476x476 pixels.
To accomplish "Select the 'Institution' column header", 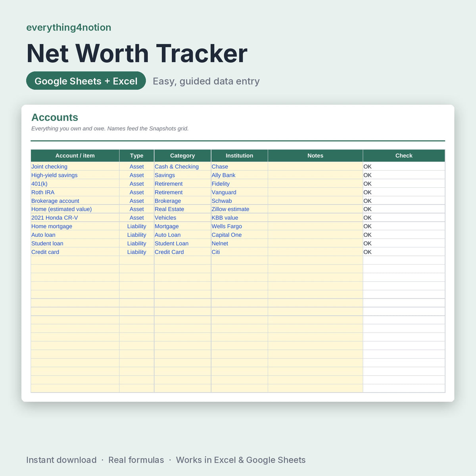I will tap(239, 155).
